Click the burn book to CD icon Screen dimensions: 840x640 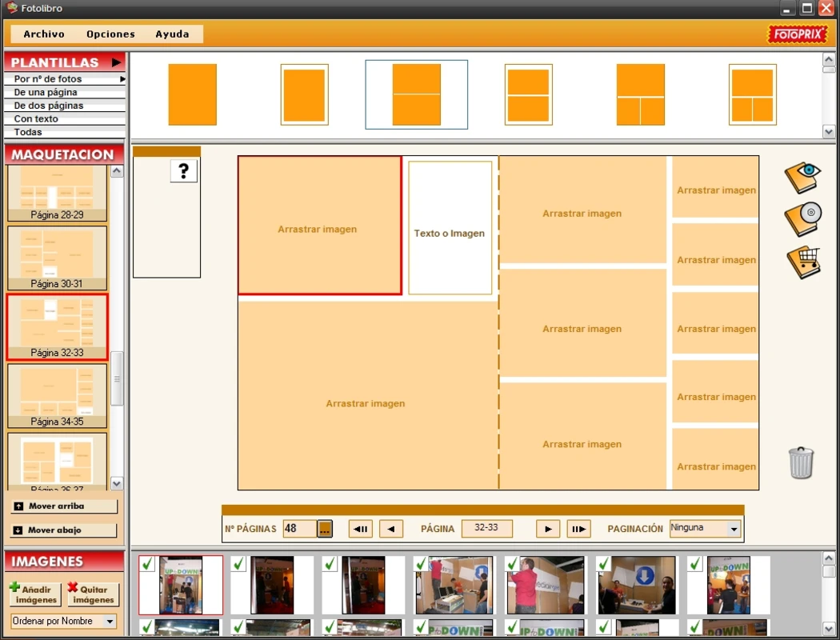[x=802, y=218]
